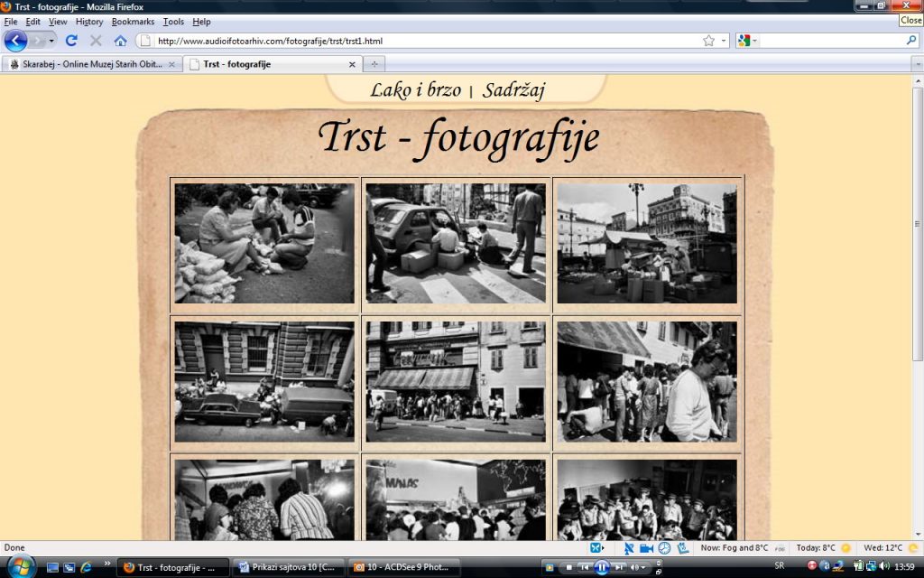Image resolution: width=924 pixels, height=578 pixels.
Task: Click the system tray speaker volume icon
Action: click(883, 566)
